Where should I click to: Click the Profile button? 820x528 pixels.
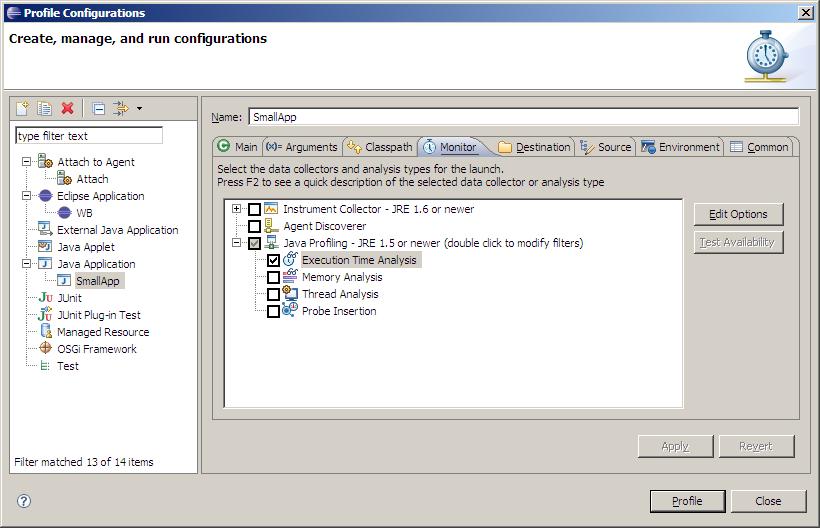(687, 501)
